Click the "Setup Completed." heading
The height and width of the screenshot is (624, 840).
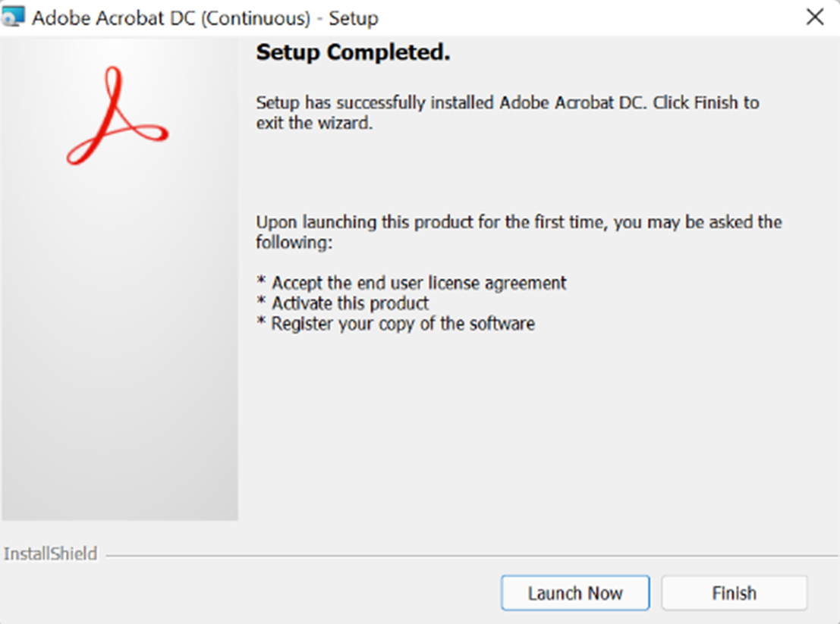click(x=353, y=53)
